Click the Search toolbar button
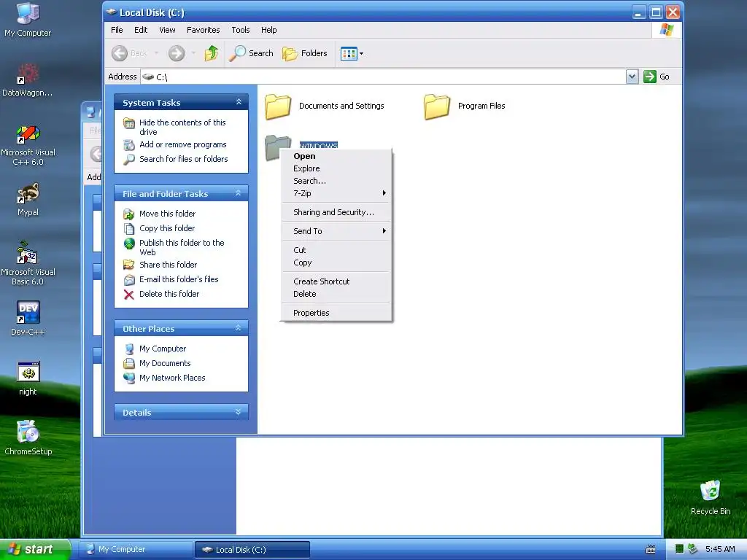The height and width of the screenshot is (560, 747). pyautogui.click(x=251, y=53)
